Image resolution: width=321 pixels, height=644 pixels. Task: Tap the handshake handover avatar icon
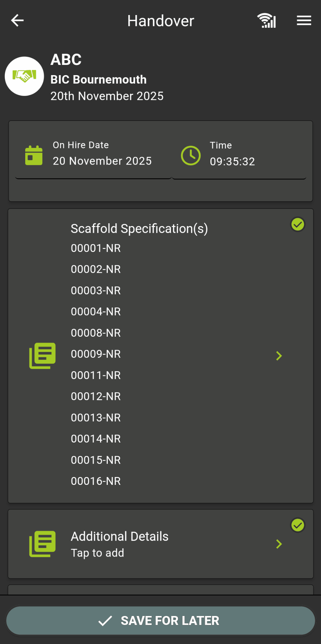tap(24, 76)
